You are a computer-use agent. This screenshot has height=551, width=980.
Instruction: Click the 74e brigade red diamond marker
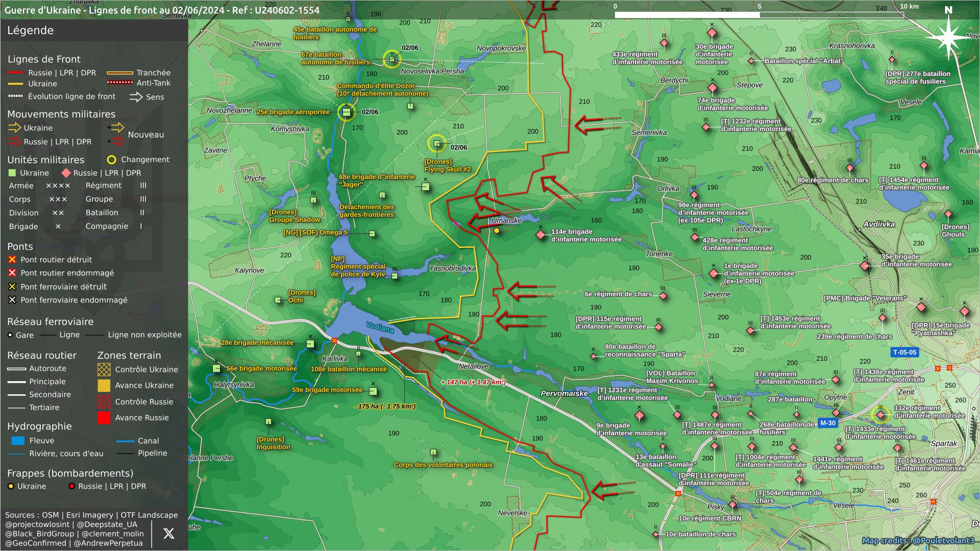[713, 88]
